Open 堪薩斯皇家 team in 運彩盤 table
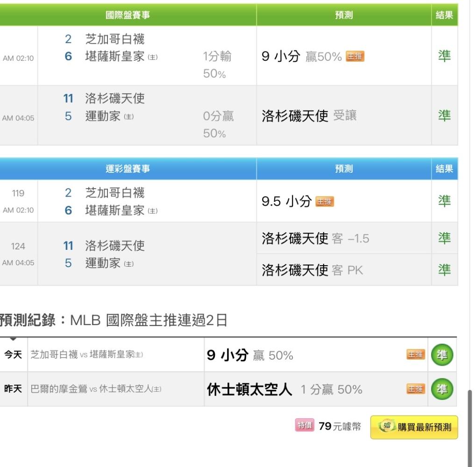 pyautogui.click(x=115, y=210)
